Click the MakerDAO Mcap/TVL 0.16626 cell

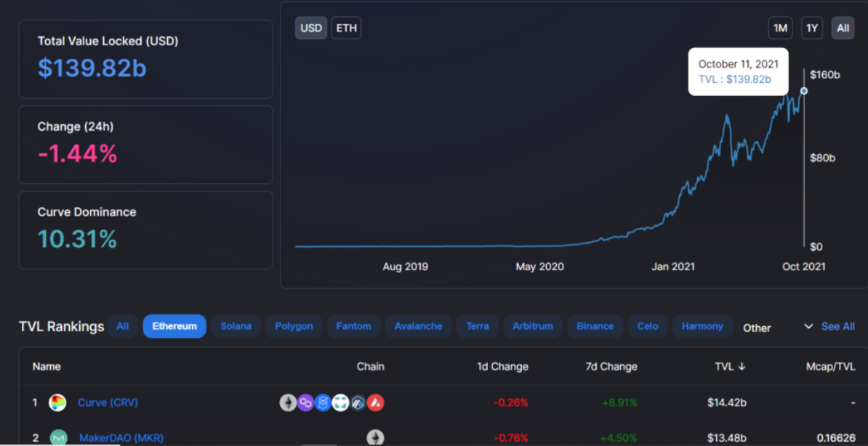[x=836, y=438]
